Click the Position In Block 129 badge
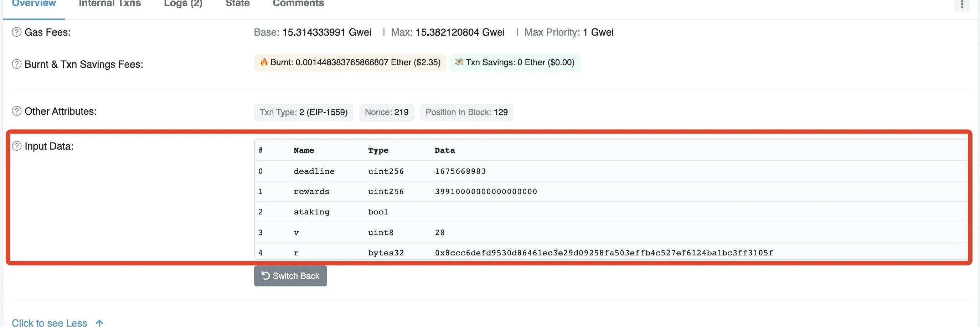 [x=466, y=113]
